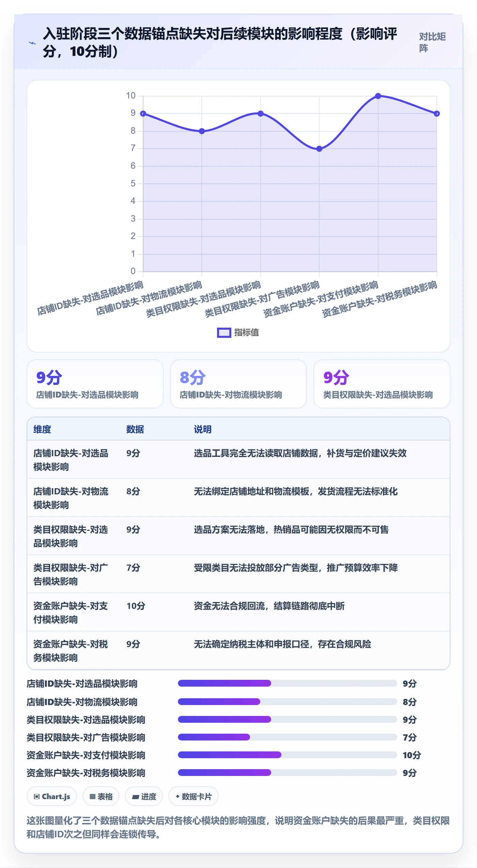
Task: Click the chart point for 资金账户缺失-对税务模块影响
Action: (437, 114)
